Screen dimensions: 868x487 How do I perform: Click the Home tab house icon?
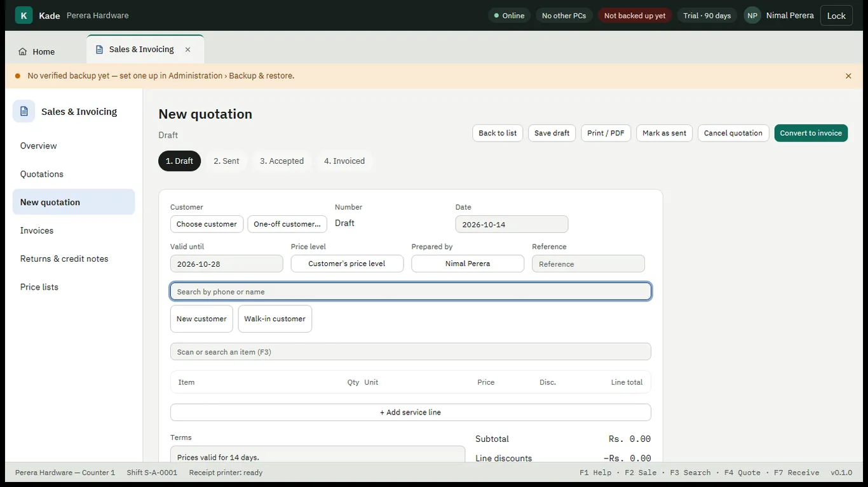pos(23,51)
